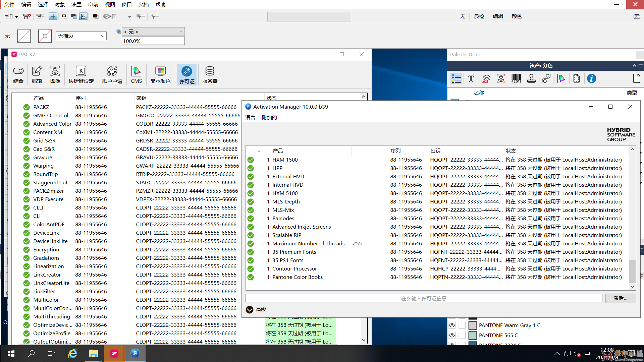Open the fonts assets icon (T)
The image size is (644, 362).
point(471,79)
